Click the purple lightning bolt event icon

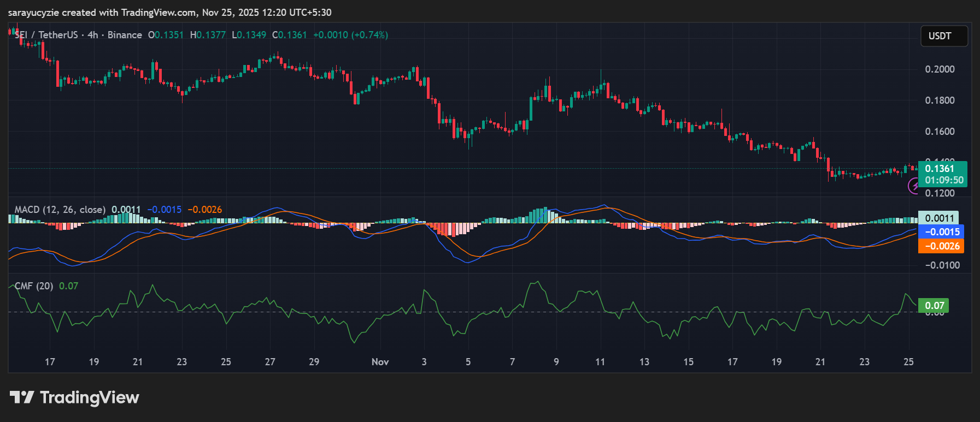click(x=913, y=186)
